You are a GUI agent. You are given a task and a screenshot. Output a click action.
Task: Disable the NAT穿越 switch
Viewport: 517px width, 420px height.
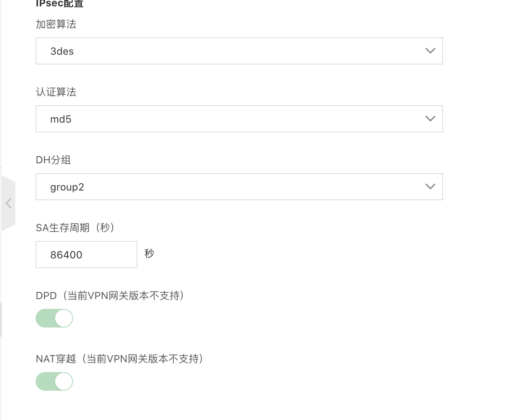[54, 381]
